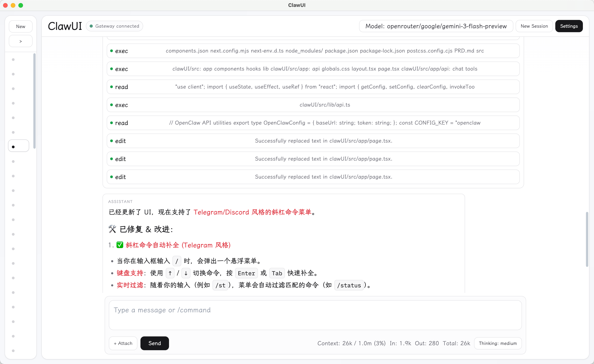Click the New button in the sidebar
Screen dimensions: 594x364
21,26
